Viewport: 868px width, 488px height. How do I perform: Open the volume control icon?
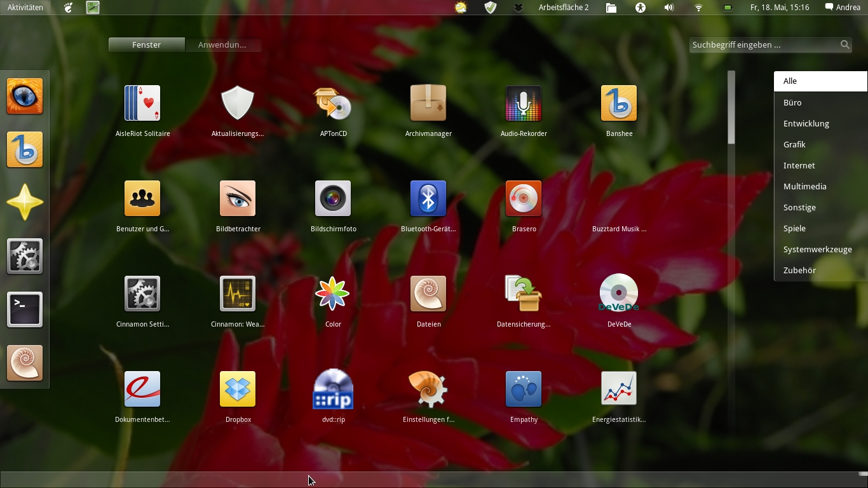(x=669, y=8)
